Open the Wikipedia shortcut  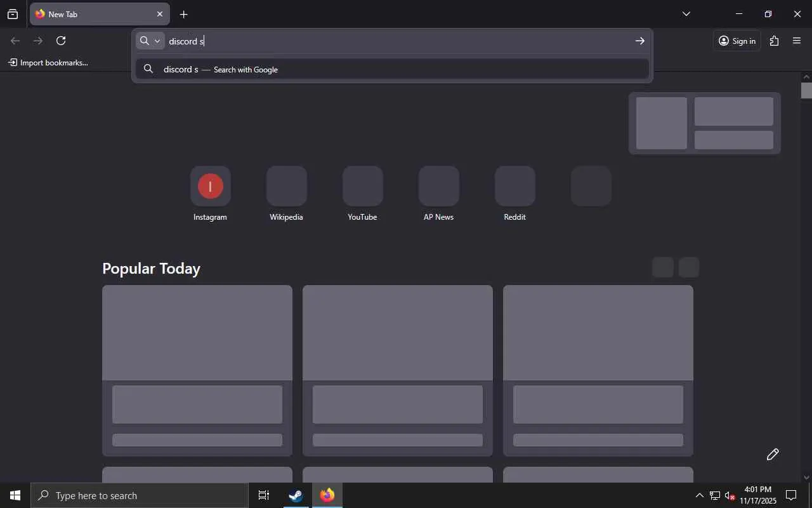286,194
